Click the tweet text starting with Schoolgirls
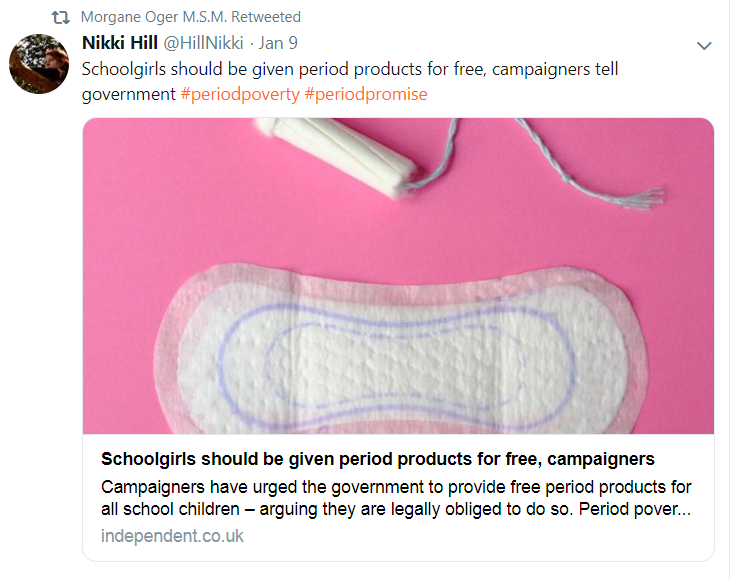Viewport: 730px width, 580px height. tap(350, 81)
